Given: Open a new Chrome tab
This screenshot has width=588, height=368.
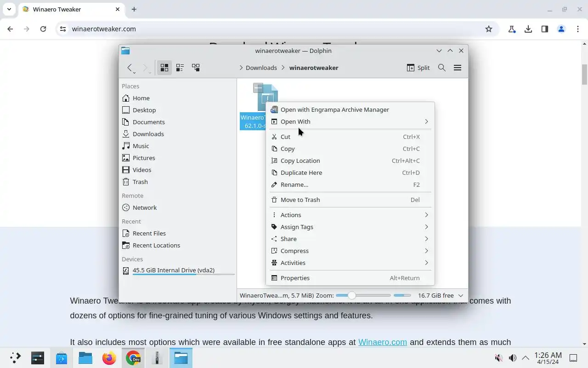Looking at the screenshot, I should (134, 9).
